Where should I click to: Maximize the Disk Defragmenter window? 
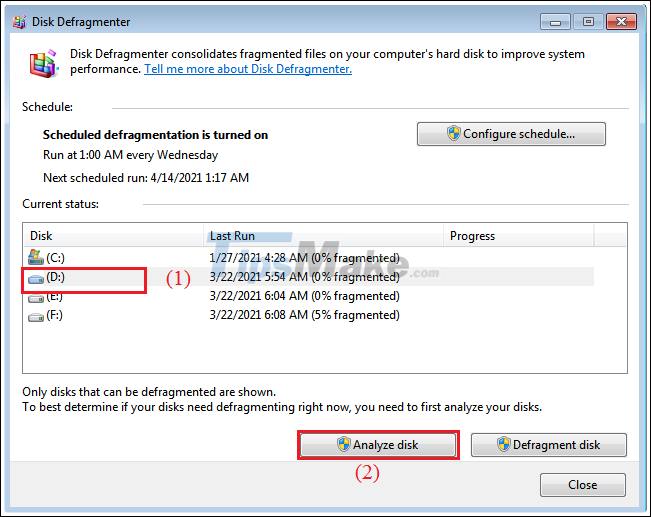click(x=588, y=22)
